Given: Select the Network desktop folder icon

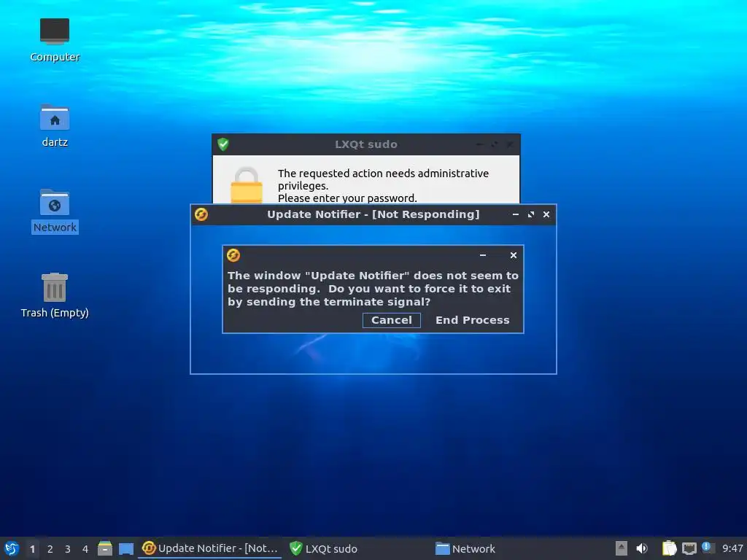Looking at the screenshot, I should pos(55,211).
